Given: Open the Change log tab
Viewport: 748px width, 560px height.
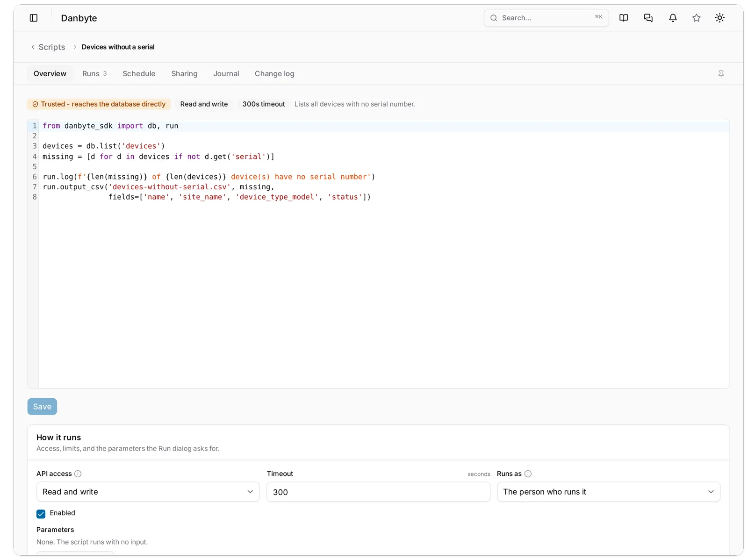Looking at the screenshot, I should click(x=274, y=73).
